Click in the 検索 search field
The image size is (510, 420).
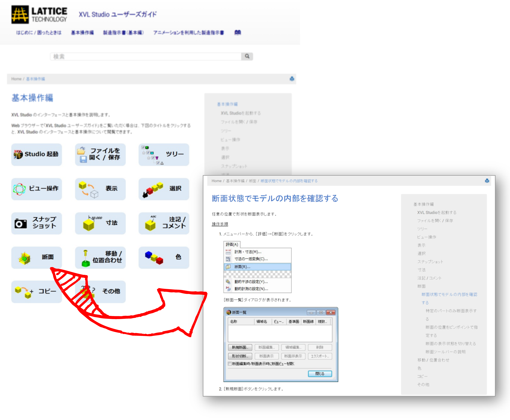pos(146,56)
